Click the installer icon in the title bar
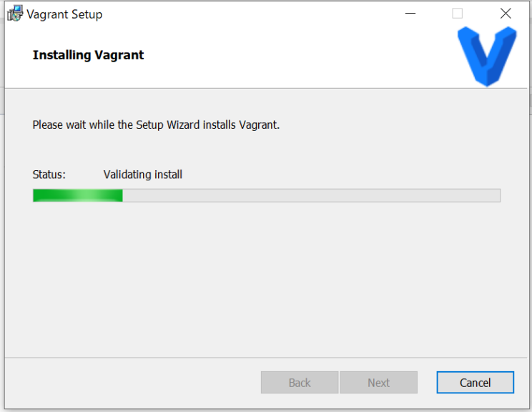 tap(15, 14)
